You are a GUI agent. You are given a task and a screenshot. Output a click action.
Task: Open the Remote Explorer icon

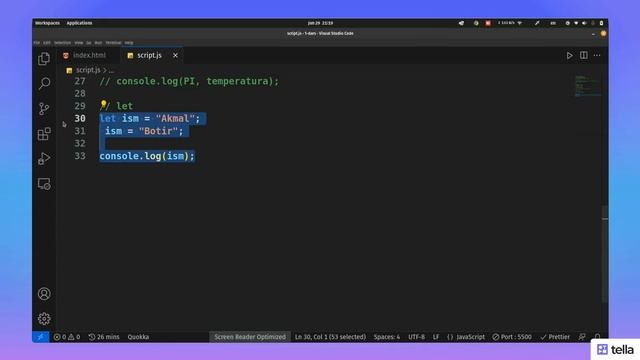tap(44, 184)
